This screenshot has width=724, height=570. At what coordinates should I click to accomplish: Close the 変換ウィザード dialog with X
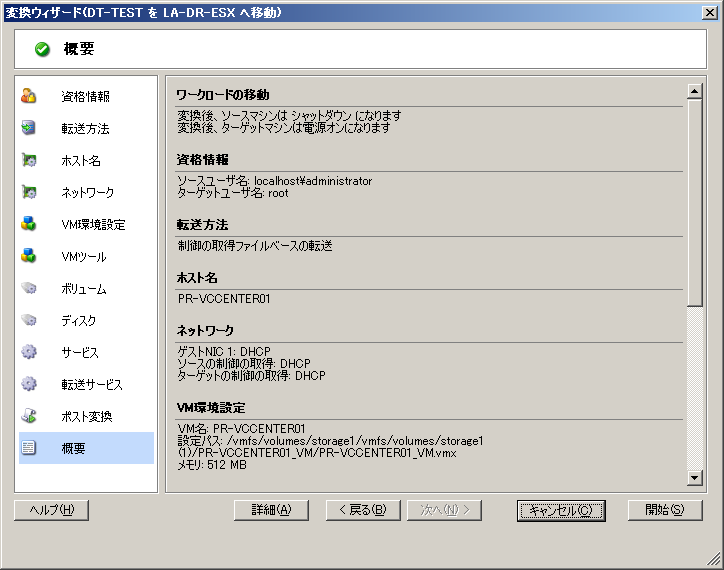(709, 12)
